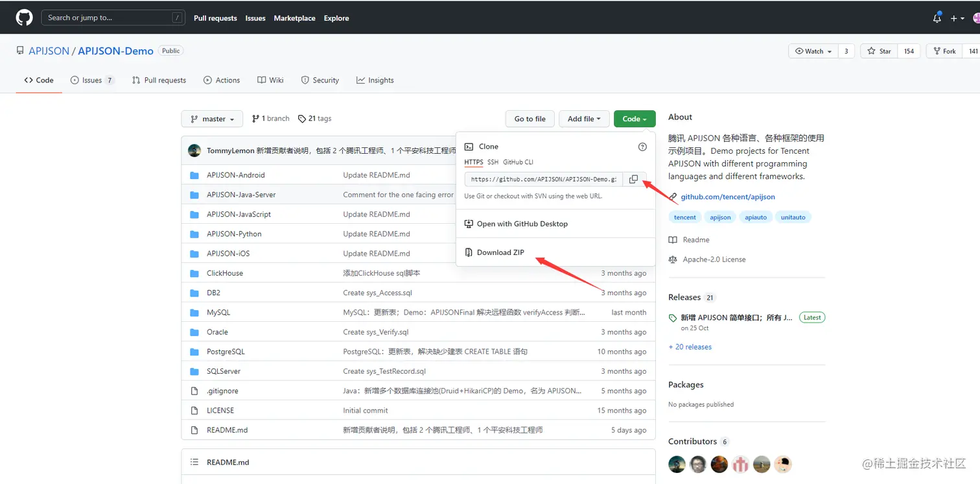The image size is (980, 484).
Task: Click the Oracle folder icon
Action: pos(194,332)
